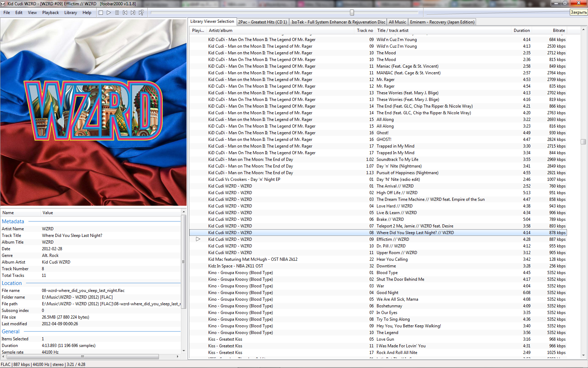Image resolution: width=588 pixels, height=368 pixels.
Task: Select the track Pursuit of Happiness (Nightmare)
Action: [x=378, y=173]
